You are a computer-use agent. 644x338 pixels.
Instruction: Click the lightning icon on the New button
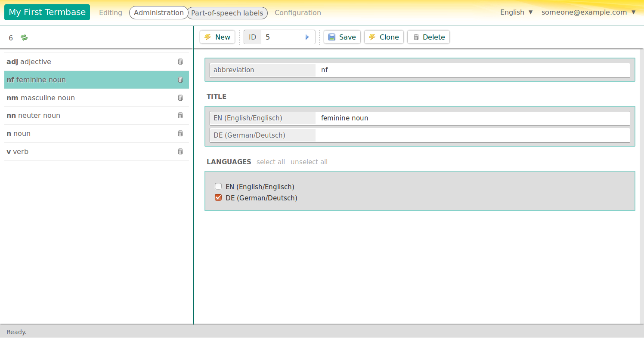tap(208, 37)
